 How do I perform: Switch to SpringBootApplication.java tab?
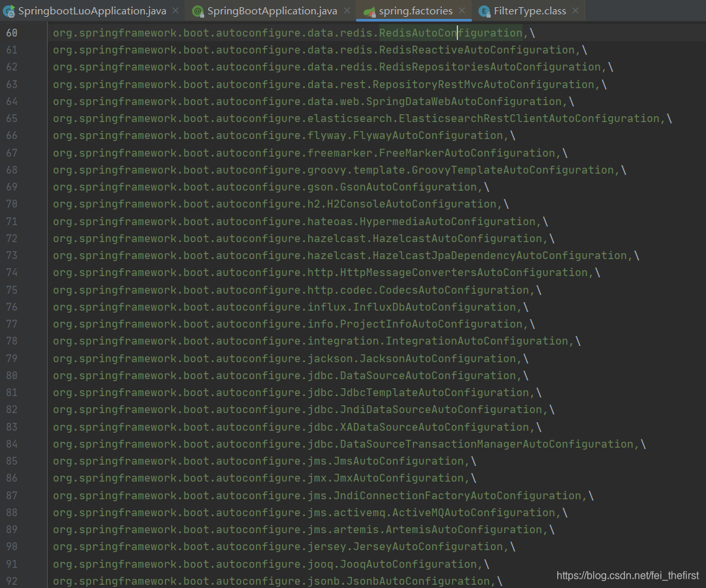click(272, 11)
